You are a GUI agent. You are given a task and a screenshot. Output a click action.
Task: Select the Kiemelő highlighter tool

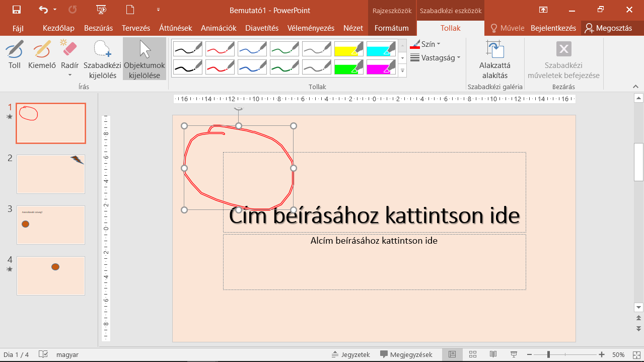click(x=42, y=55)
